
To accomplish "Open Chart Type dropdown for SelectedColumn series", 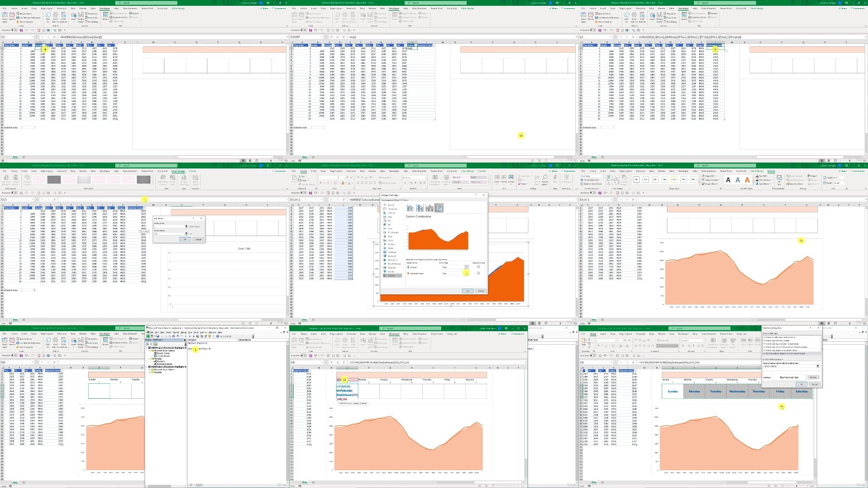I will click(466, 273).
